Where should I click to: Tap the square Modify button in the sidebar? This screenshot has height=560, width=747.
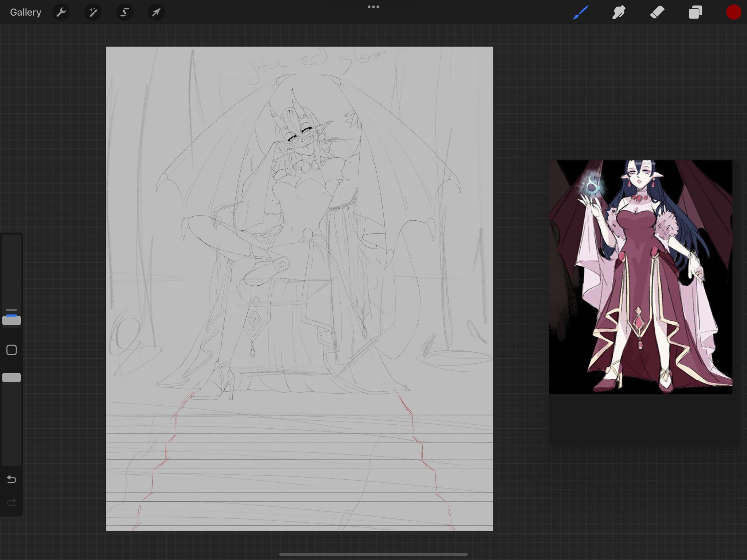coord(12,350)
